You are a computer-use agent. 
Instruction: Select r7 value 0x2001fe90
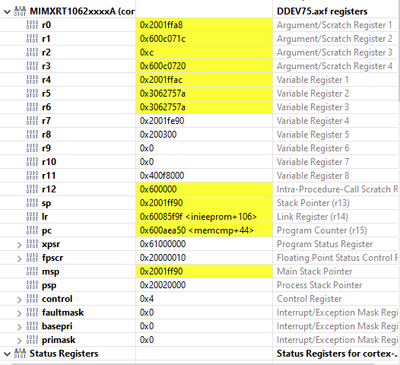click(162, 121)
